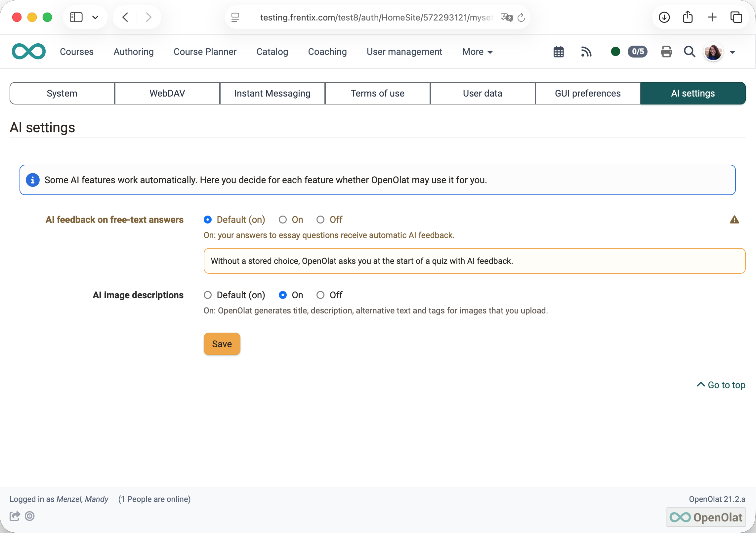Image resolution: width=756 pixels, height=533 pixels.
Task: Open search with the magnifier icon
Action: 690,52
